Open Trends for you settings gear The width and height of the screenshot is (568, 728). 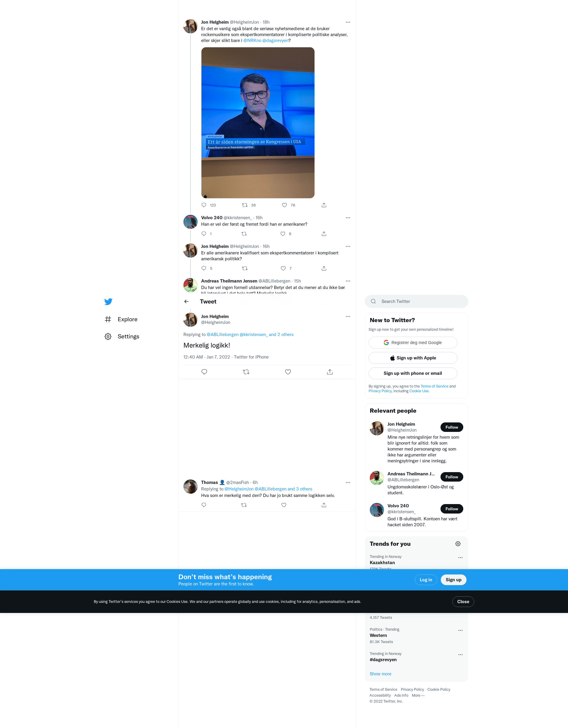458,544
